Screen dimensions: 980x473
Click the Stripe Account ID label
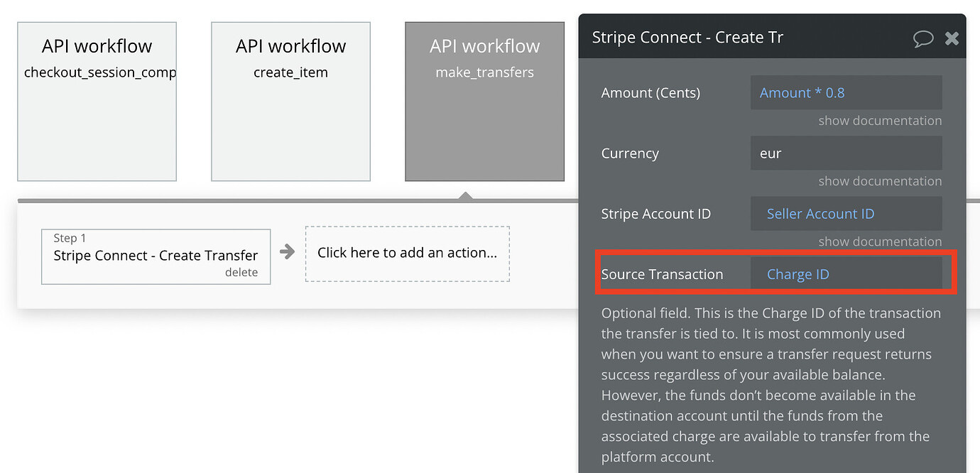point(655,214)
